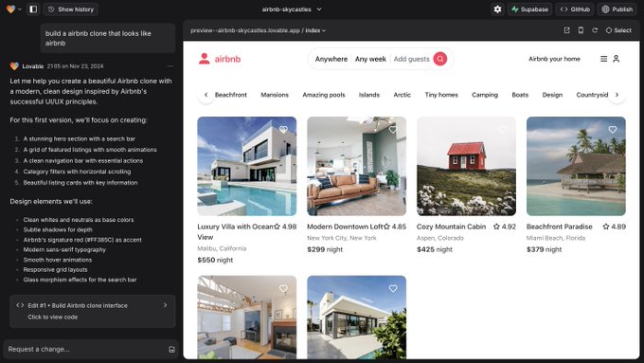This screenshot has width=644, height=363.
Task: Open preview in new tab icon
Action: coord(566,30)
